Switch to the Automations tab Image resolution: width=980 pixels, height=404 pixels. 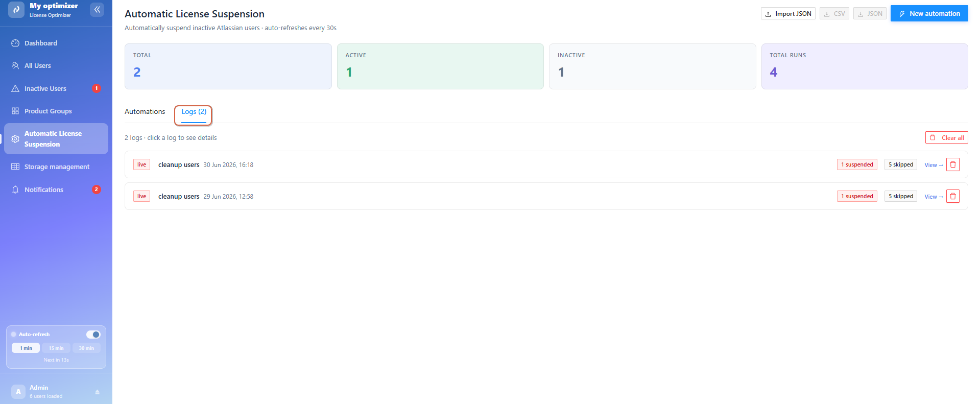click(145, 111)
